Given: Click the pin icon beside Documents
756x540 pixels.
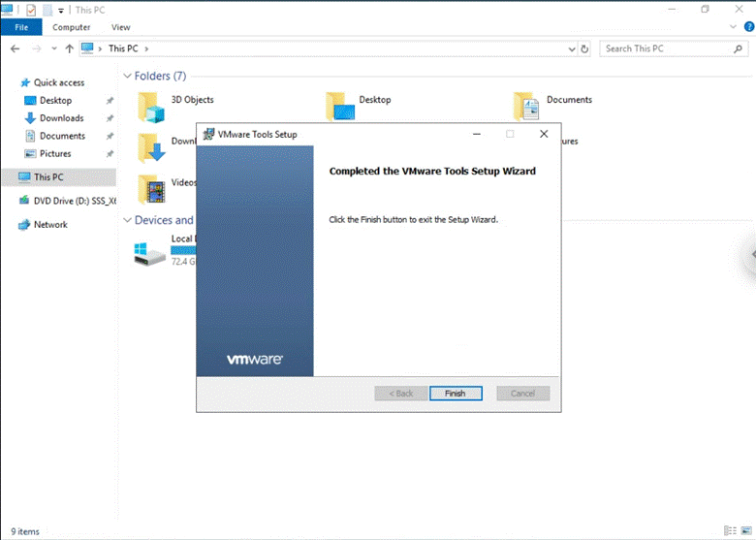Looking at the screenshot, I should point(110,136).
